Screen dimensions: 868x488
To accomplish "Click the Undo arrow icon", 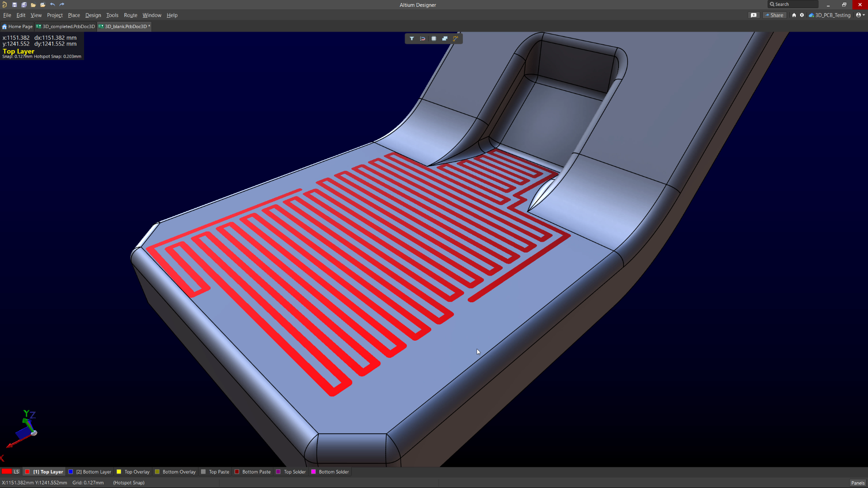I will coord(52,5).
